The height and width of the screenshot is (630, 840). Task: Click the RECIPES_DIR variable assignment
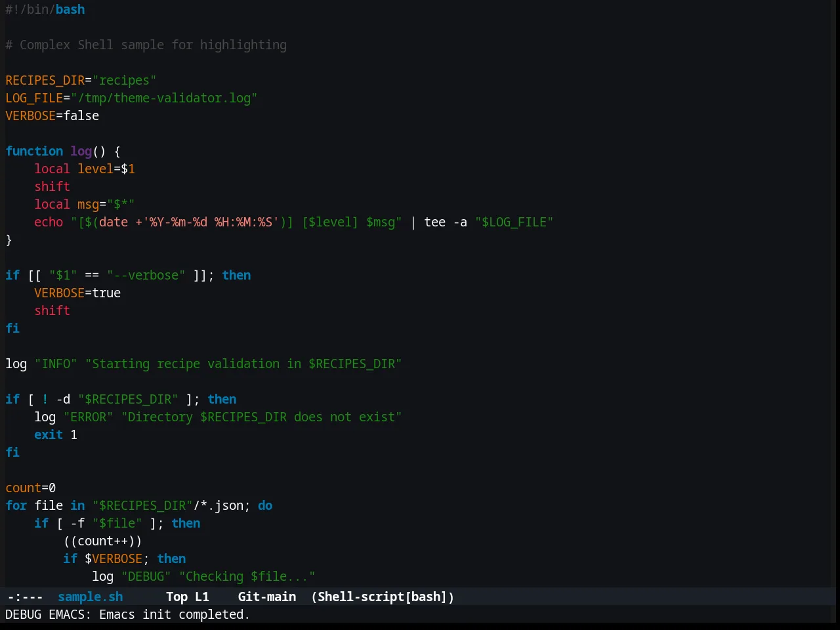pos(81,80)
